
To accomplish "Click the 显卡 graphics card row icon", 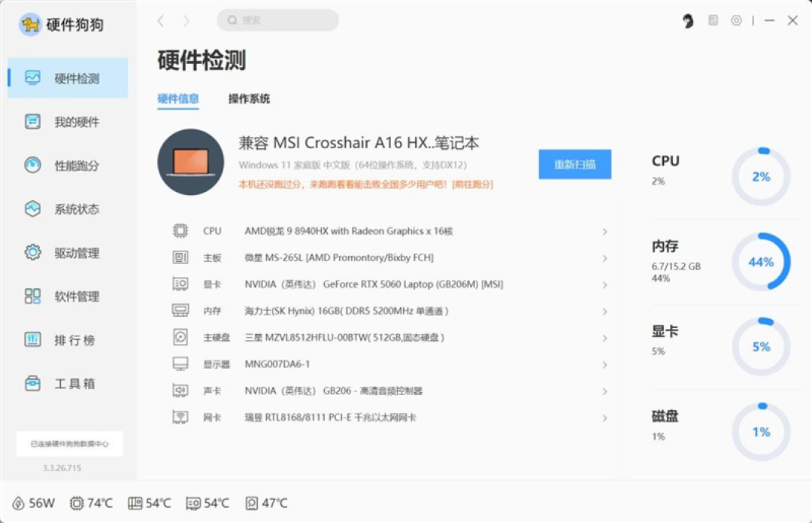I will 180,284.
